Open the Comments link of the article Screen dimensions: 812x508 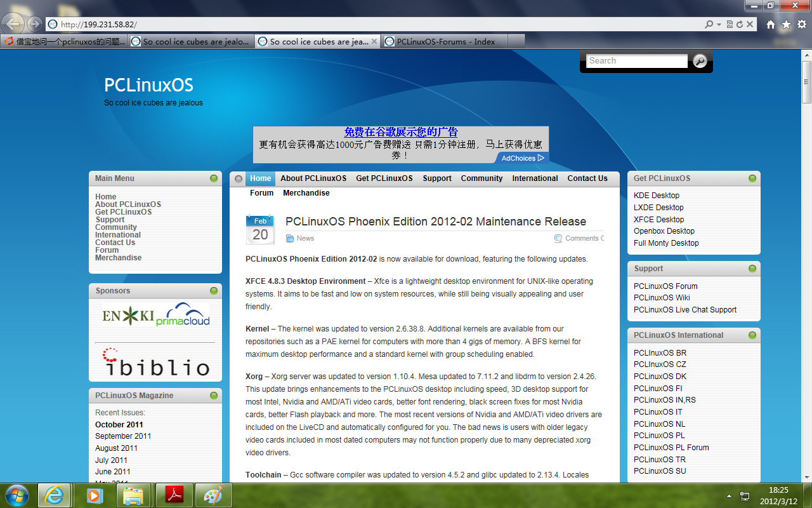(584, 239)
